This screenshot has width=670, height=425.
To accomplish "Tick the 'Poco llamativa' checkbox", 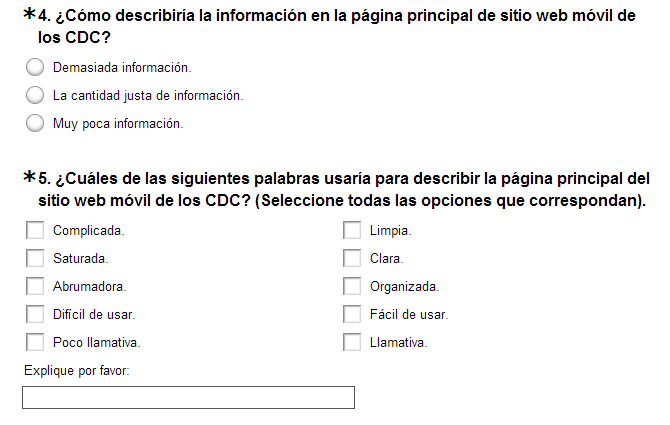I will [35, 343].
